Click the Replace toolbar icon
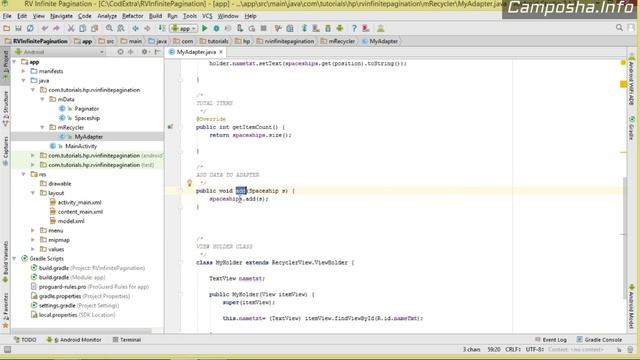The width and height of the screenshot is (640, 360). [x=121, y=29]
